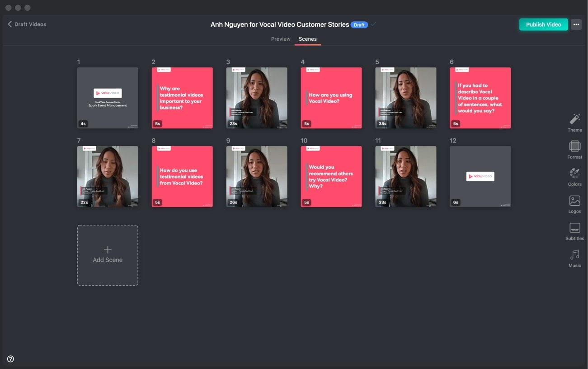This screenshot has height=369, width=588.
Task: Select scene 10 'Would you recommend others' card
Action: click(x=331, y=177)
